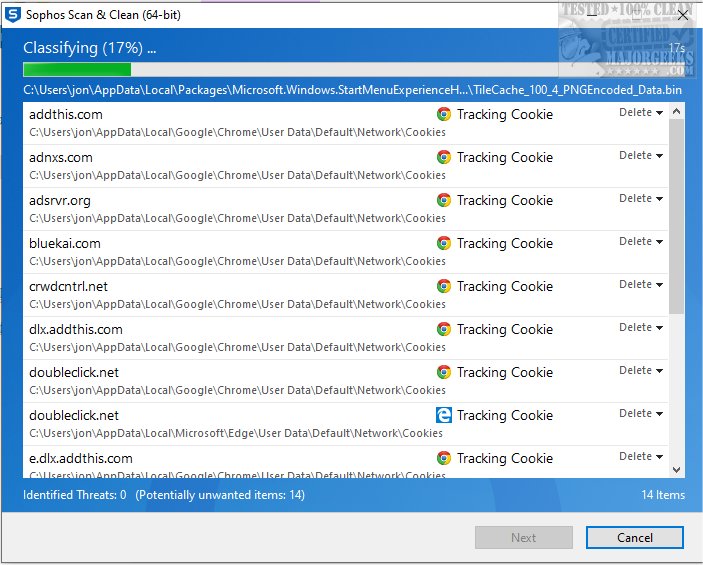Open Delete dropdown for addthis.com
Image resolution: width=703 pixels, height=565 pixels.
click(641, 113)
